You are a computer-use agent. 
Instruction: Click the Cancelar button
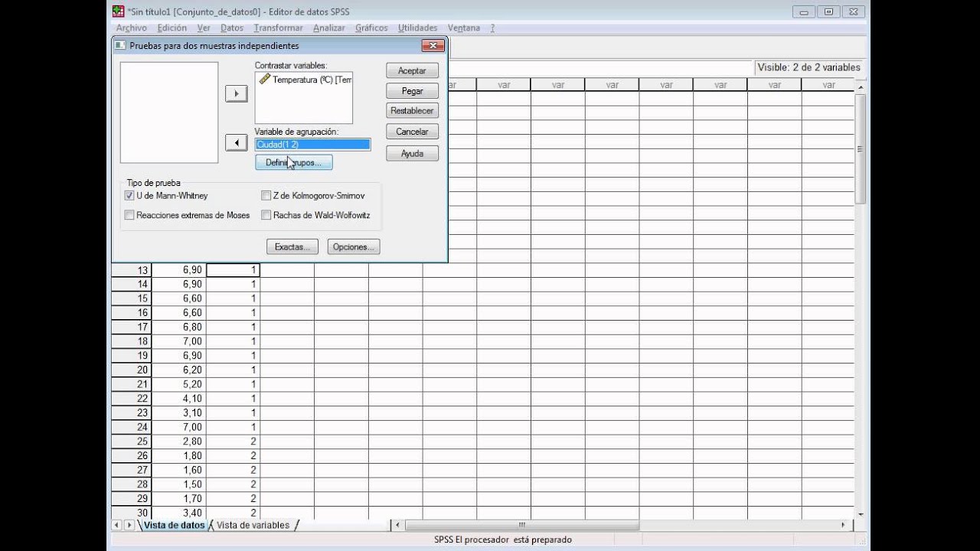coord(412,132)
